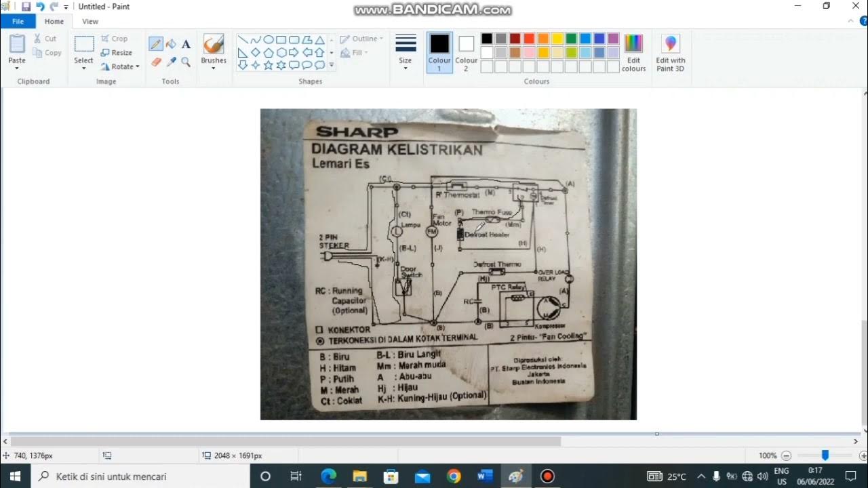Image resolution: width=868 pixels, height=488 pixels.
Task: Select the rectangular Select tool
Action: 84,44
